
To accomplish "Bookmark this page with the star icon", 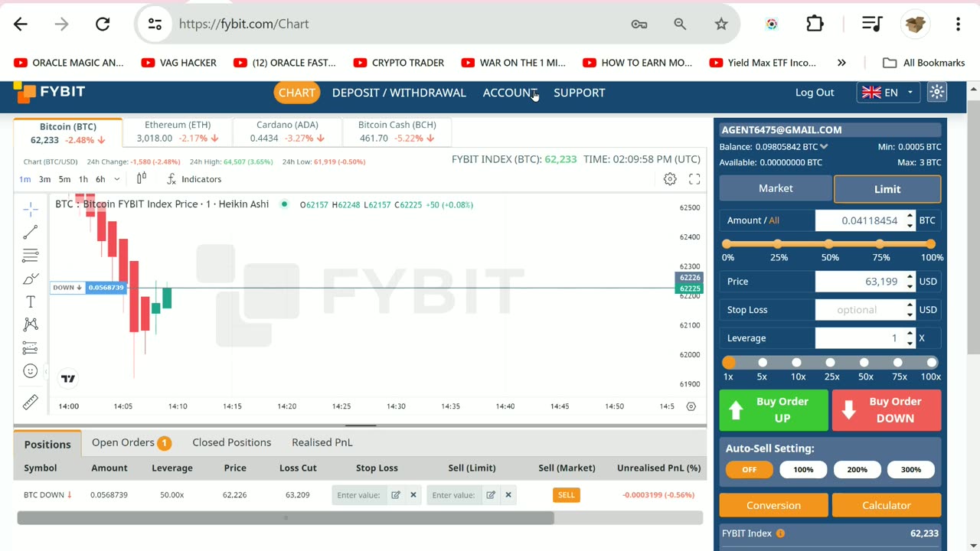I will (x=721, y=24).
